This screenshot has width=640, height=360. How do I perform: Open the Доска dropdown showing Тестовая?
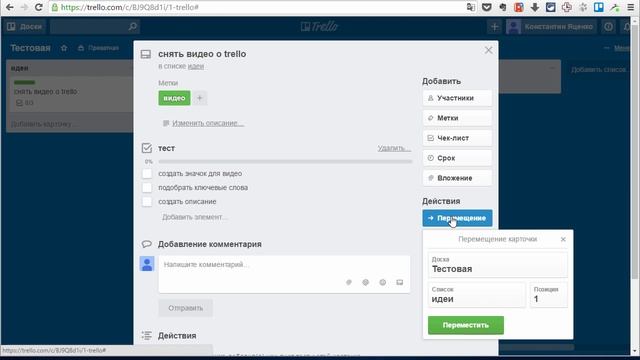[498, 265]
